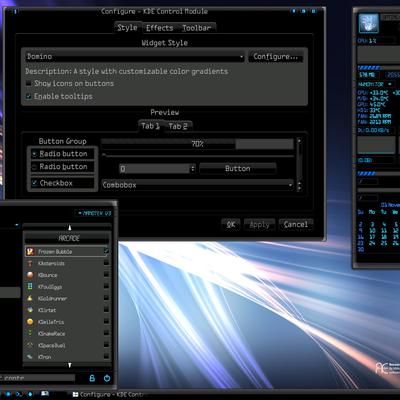The width and height of the screenshot is (400, 400).
Task: Click the preview scrollbar down arrow
Action: (x=299, y=189)
